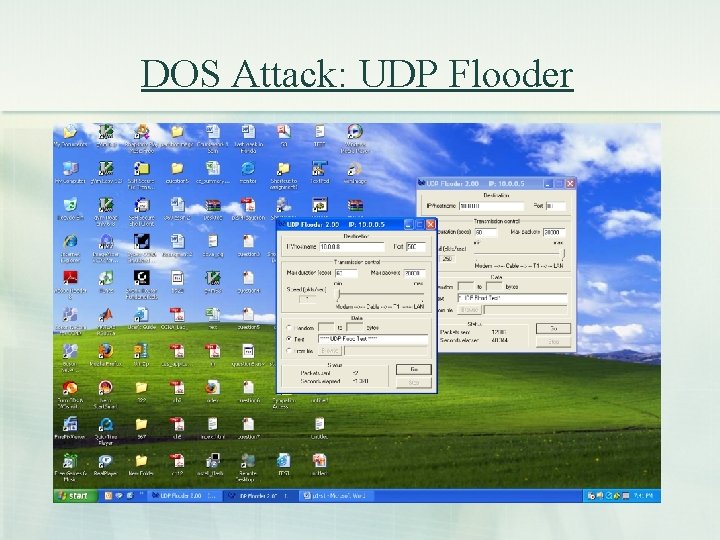The image size is (720, 540).
Task: Open the Free Games & Music desktop shortcut
Action: (x=70, y=467)
